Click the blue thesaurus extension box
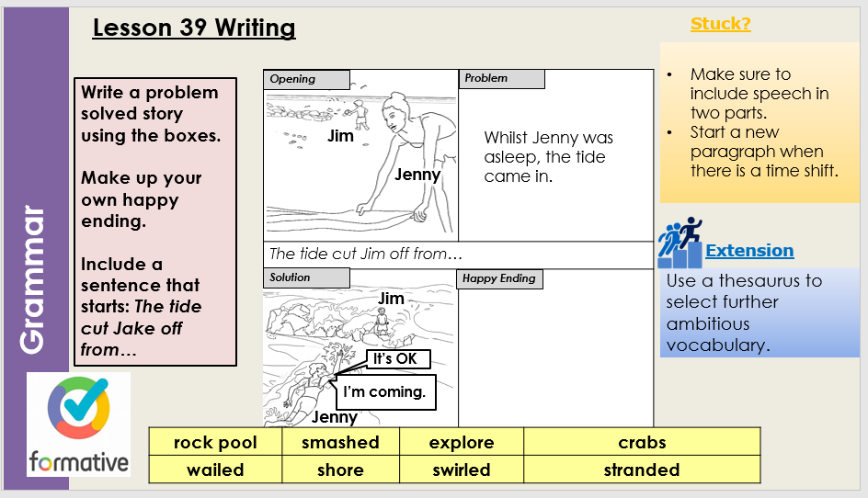868x498 pixels. [759, 312]
